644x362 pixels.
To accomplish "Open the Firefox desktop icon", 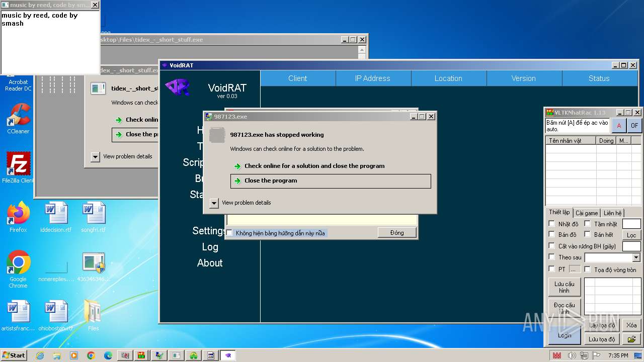I will (18, 217).
